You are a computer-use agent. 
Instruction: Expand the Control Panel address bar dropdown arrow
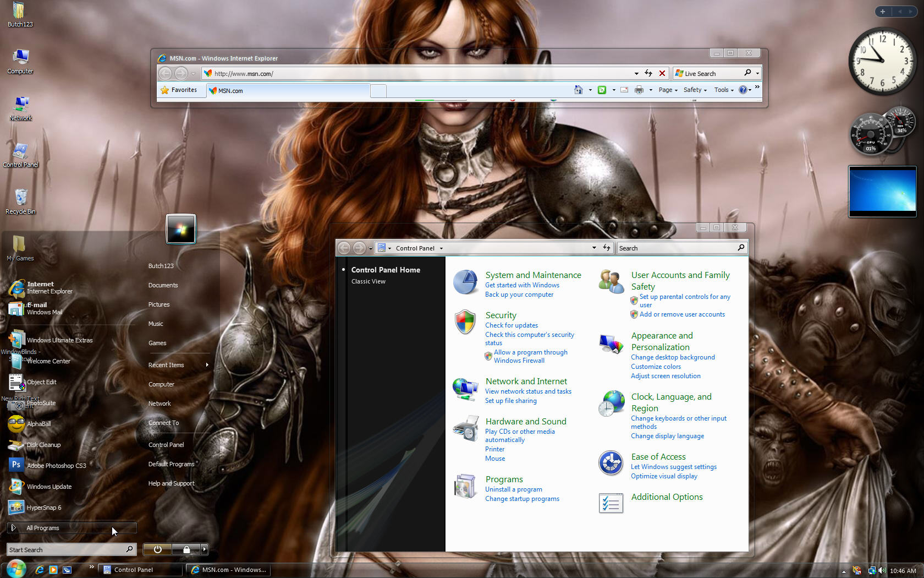pos(594,248)
